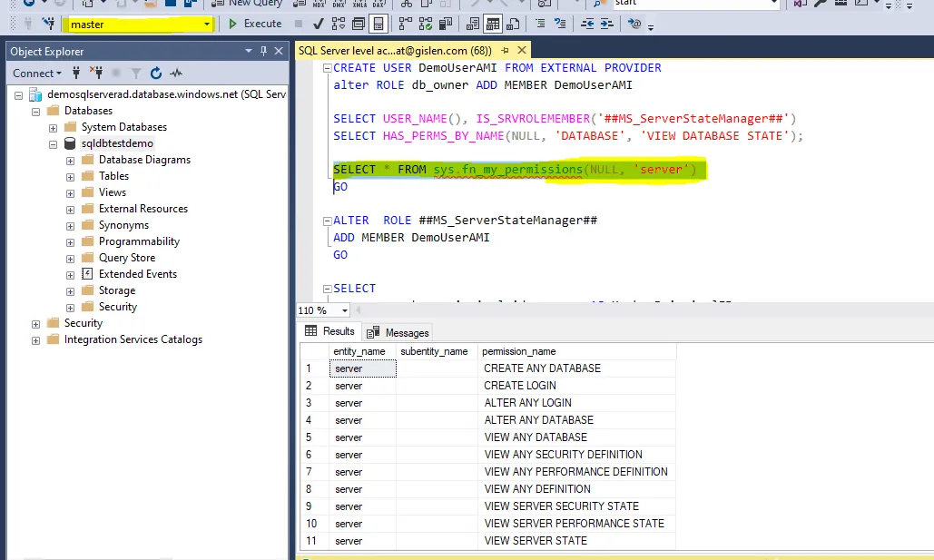Click the Decrease Indent icon
This screenshot has height=560, width=934.
pos(587,24)
